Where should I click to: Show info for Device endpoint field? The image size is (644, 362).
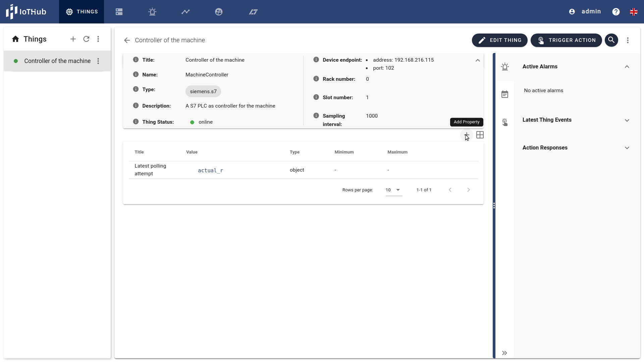(x=316, y=60)
